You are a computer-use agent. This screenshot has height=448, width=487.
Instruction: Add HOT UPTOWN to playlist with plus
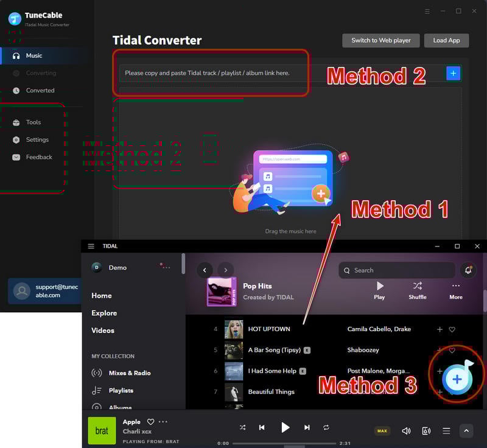click(440, 329)
